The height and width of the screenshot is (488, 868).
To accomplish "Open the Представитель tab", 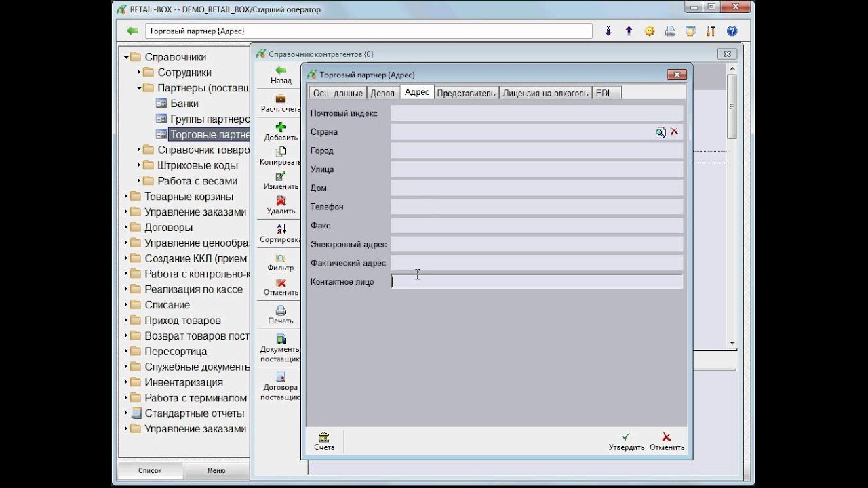I will 466,93.
